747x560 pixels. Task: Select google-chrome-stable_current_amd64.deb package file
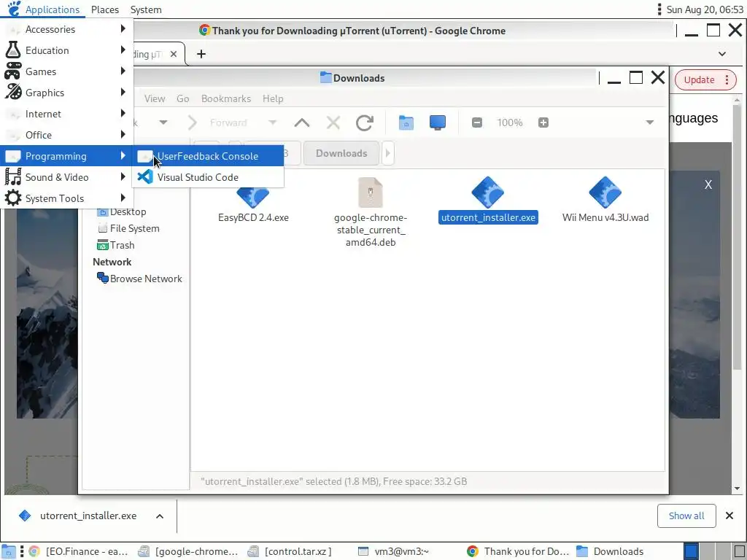370,212
